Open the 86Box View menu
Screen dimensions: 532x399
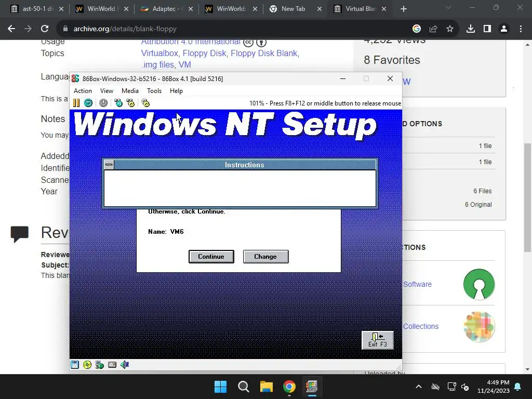tap(107, 91)
